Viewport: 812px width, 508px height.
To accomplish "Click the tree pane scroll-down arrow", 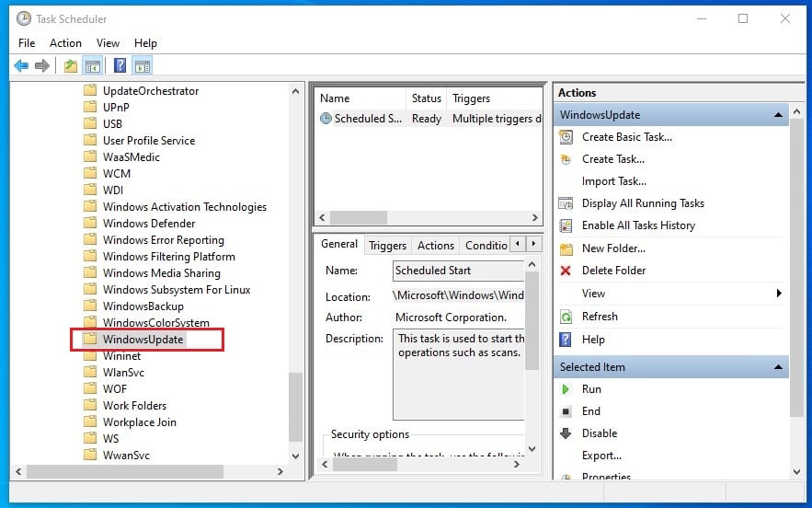I will click(296, 456).
